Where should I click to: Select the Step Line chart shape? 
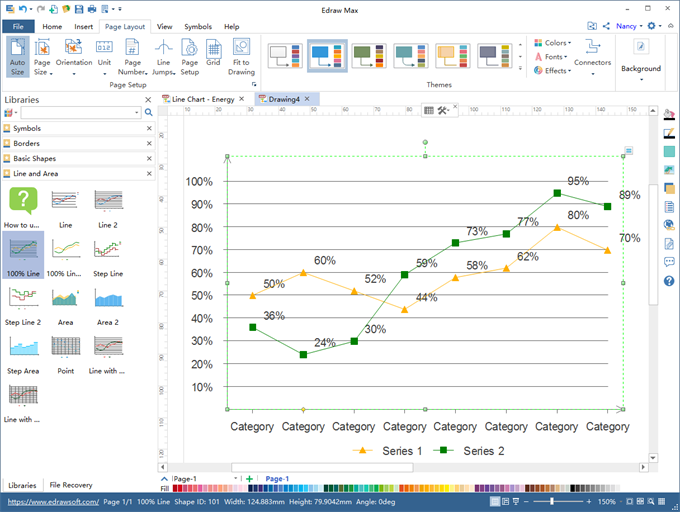click(x=108, y=250)
